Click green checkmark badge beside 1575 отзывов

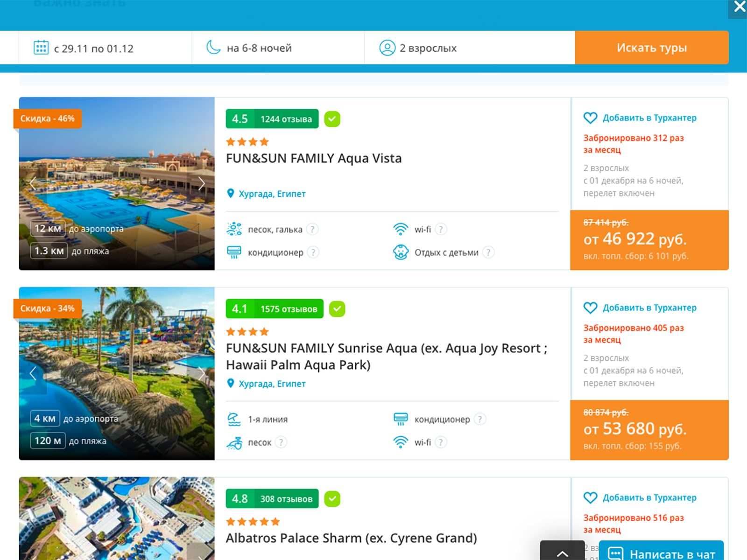coord(337,309)
